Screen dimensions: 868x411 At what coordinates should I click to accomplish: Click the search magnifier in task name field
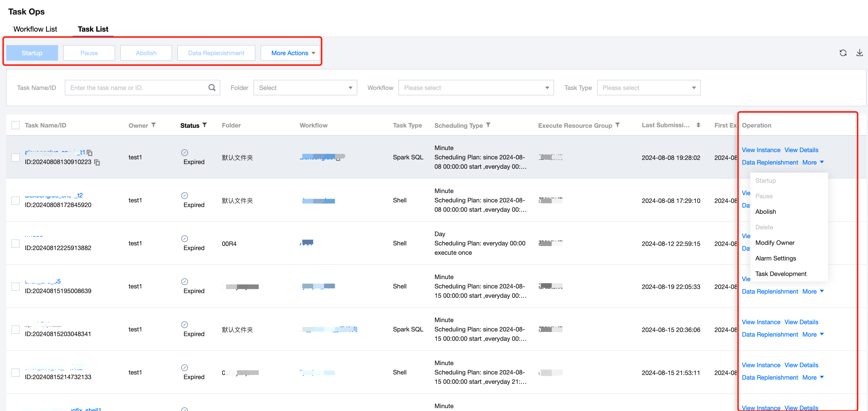pyautogui.click(x=212, y=88)
